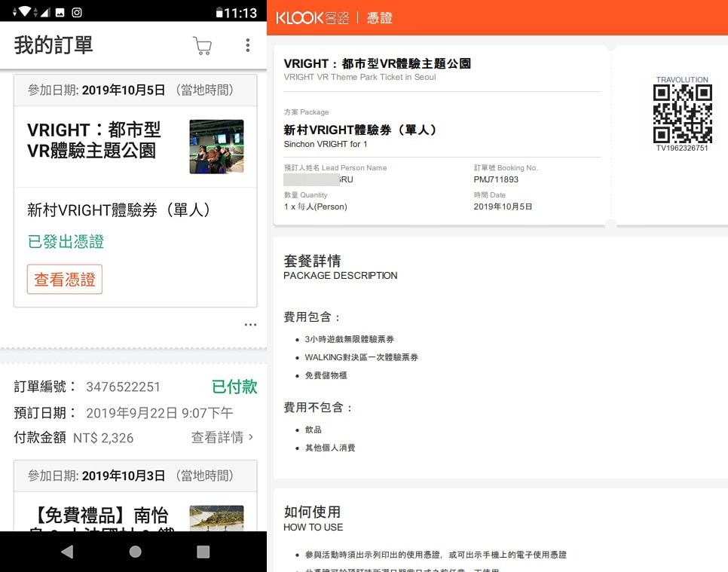Click the 我的訂單 page title

point(54,45)
